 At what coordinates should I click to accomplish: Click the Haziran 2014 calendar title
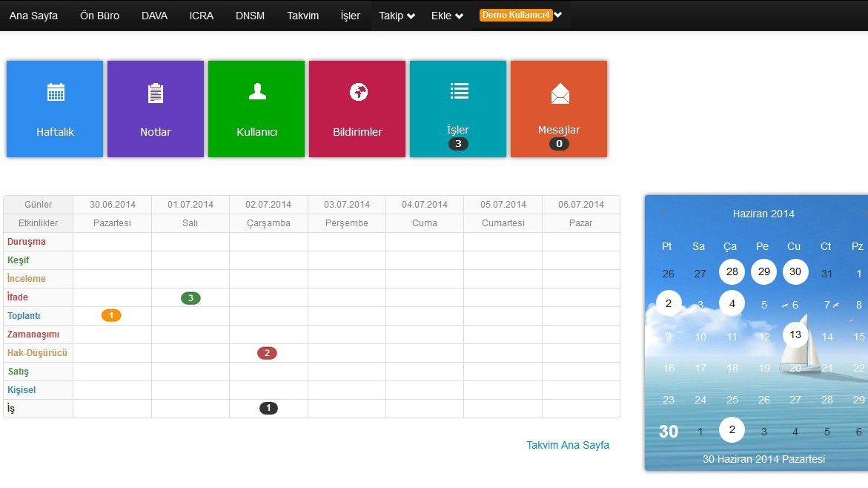763,214
